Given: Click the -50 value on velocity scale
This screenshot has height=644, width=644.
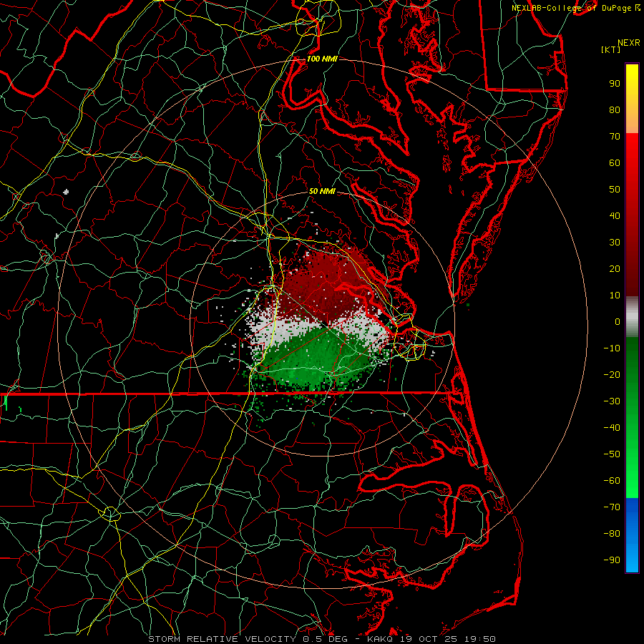Looking at the screenshot, I should tap(612, 454).
